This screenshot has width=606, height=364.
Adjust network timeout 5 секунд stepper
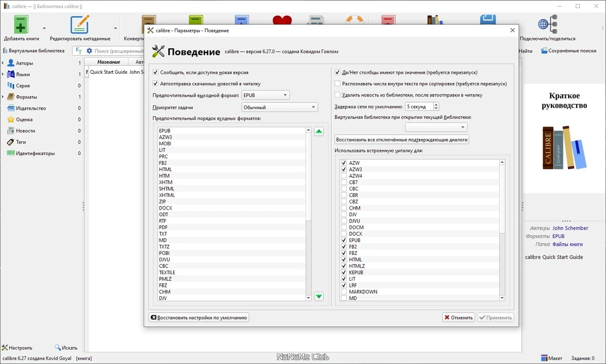(x=436, y=107)
